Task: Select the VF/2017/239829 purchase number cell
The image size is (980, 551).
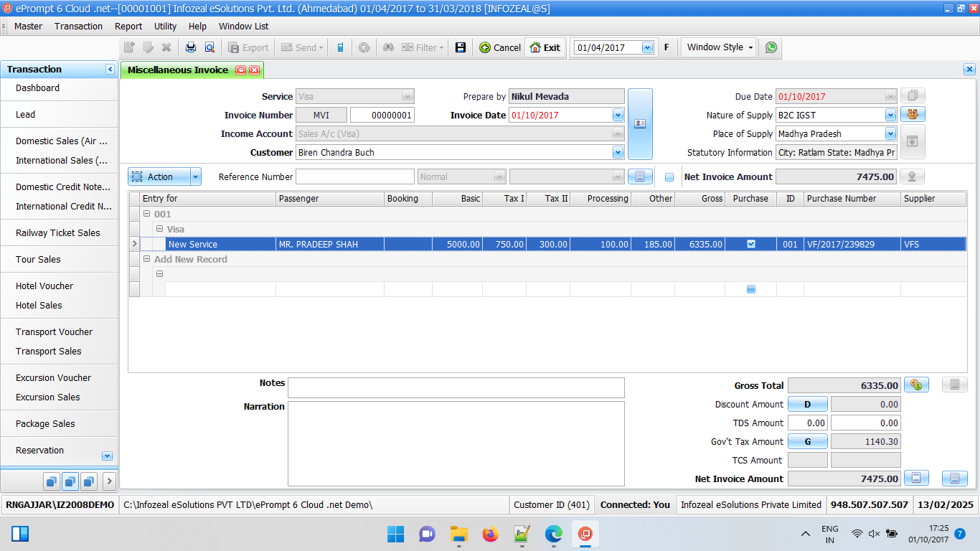Action: [x=852, y=244]
